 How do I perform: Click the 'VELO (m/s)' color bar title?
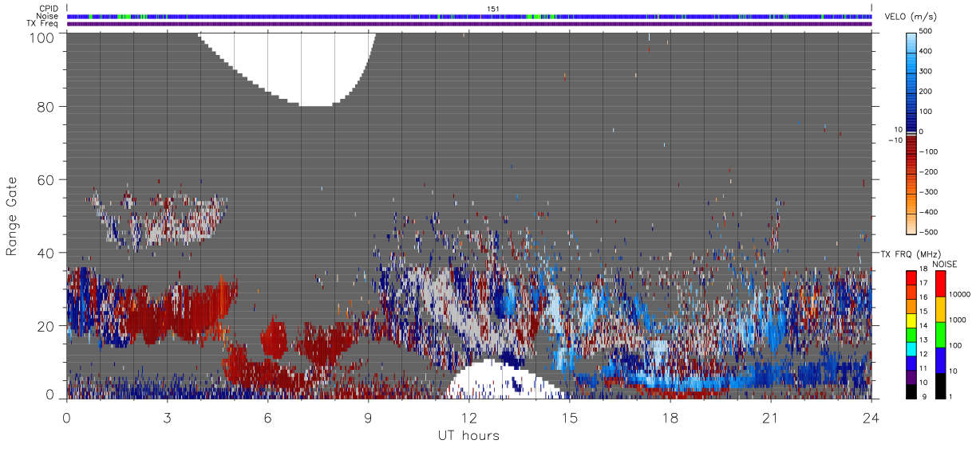tap(909, 18)
